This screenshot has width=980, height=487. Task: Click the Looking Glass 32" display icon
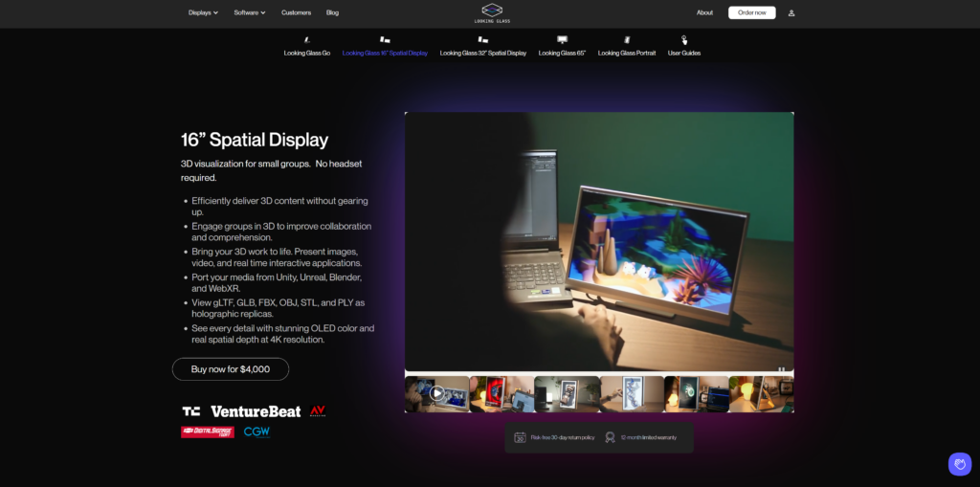[x=482, y=40]
